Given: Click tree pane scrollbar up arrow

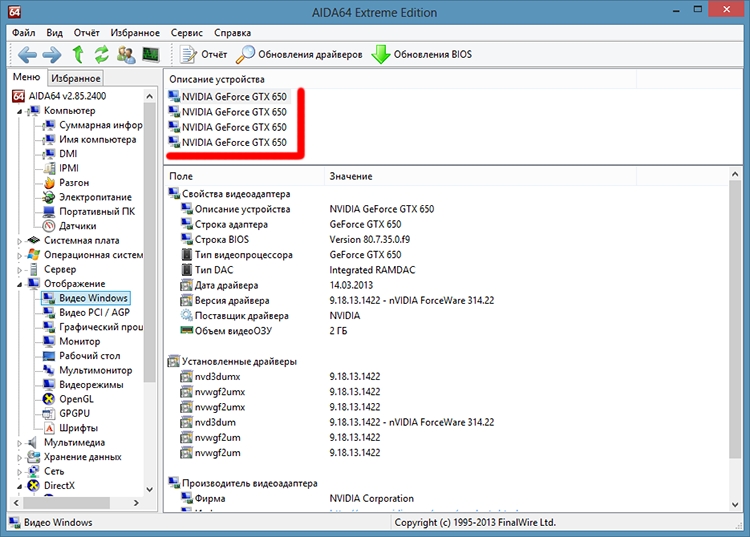Looking at the screenshot, I should (149, 96).
